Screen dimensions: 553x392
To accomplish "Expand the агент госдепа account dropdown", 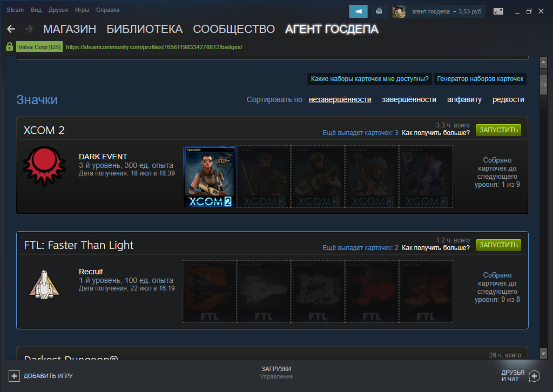I will [x=434, y=11].
